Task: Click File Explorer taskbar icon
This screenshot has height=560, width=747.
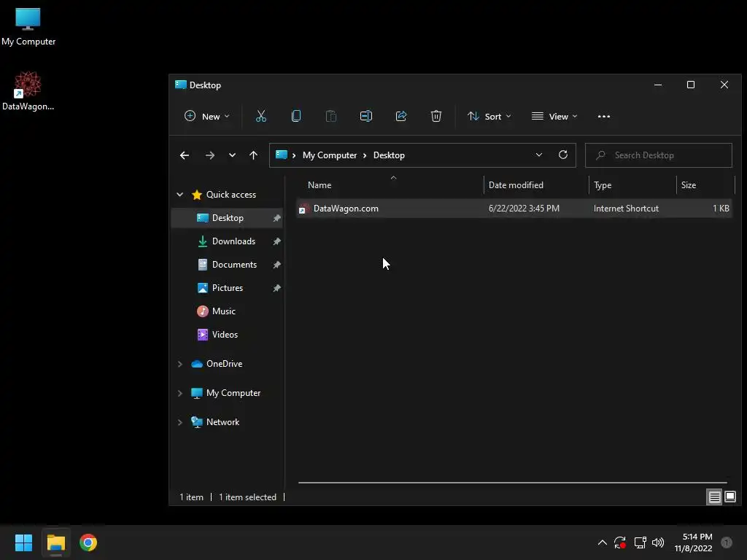Action: (x=55, y=542)
